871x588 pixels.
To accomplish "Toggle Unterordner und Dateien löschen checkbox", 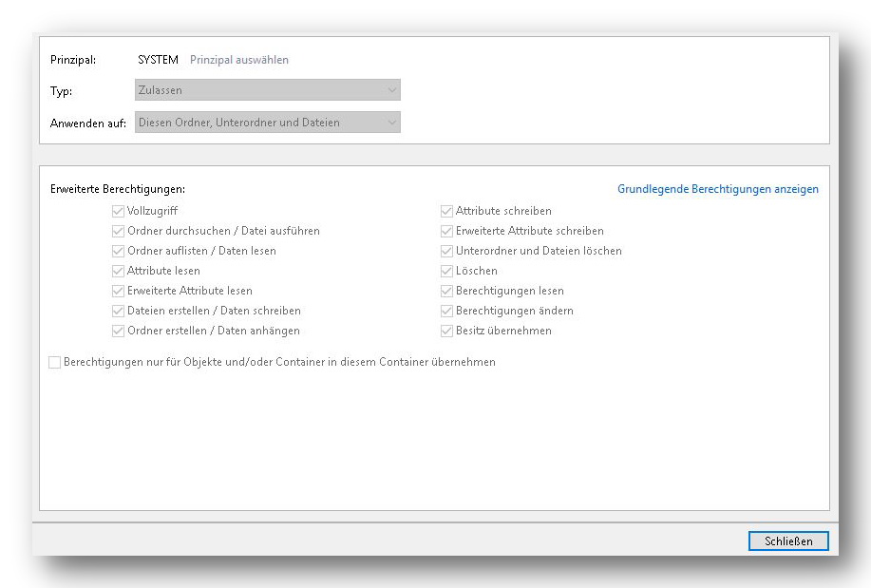I will [446, 251].
